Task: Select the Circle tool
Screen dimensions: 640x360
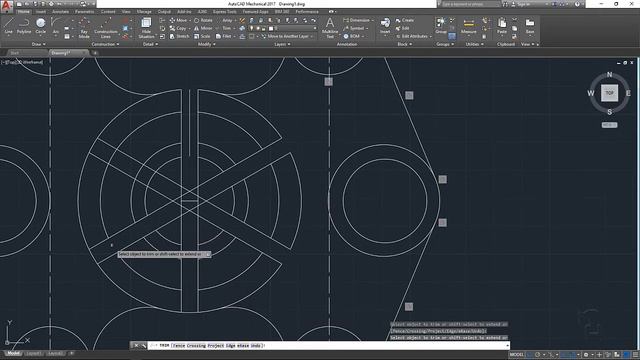Action: (40, 26)
